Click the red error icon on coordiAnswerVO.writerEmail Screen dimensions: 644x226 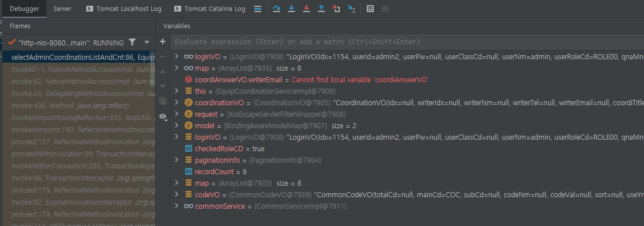pyautogui.click(x=189, y=80)
